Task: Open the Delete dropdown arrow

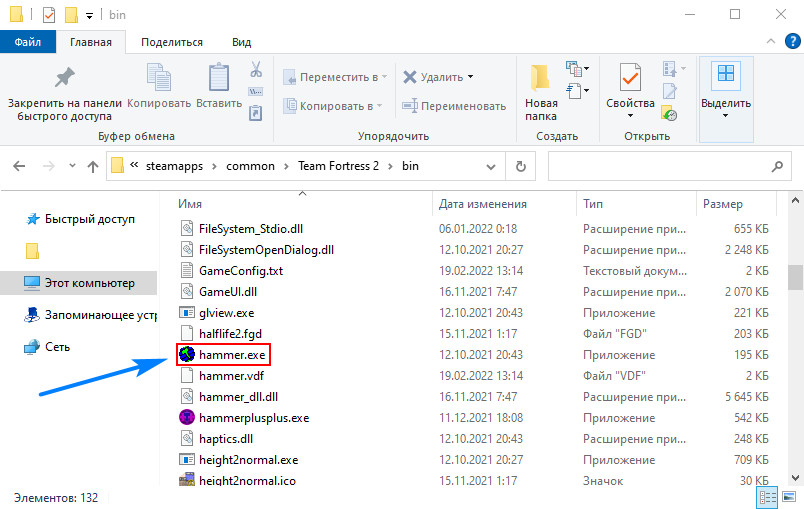Action: [x=470, y=77]
